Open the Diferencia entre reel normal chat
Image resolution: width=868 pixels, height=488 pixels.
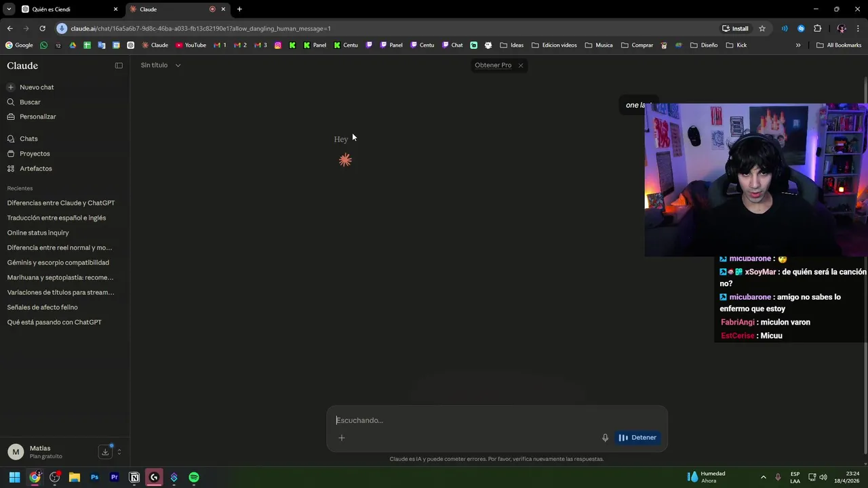[60, 248]
